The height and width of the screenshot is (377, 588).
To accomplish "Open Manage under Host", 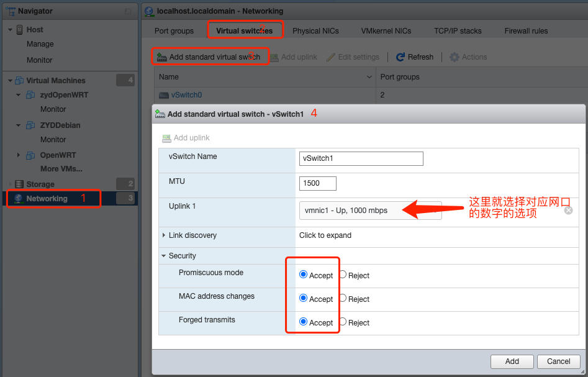I will tap(40, 44).
